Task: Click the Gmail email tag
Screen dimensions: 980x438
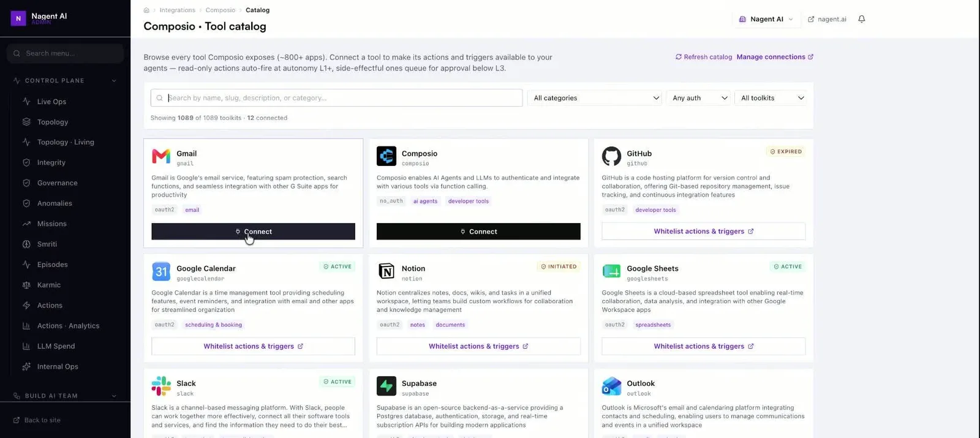Action: coord(192,210)
